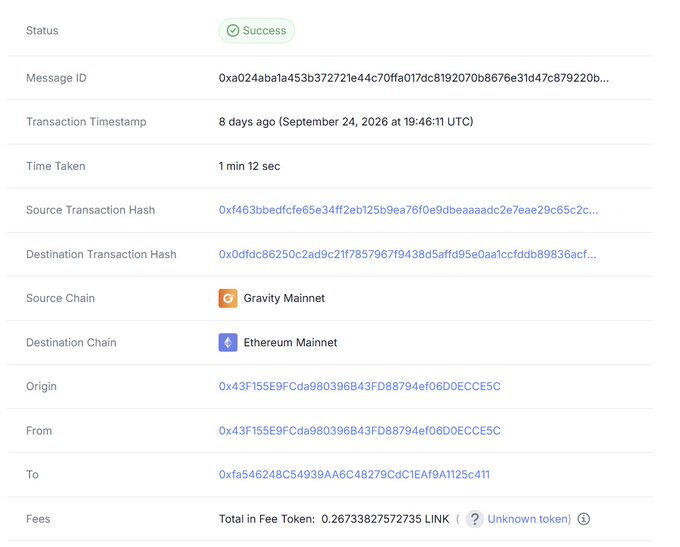Image resolution: width=680 pixels, height=547 pixels.
Task: Click the Unknown token link
Action: [529, 519]
